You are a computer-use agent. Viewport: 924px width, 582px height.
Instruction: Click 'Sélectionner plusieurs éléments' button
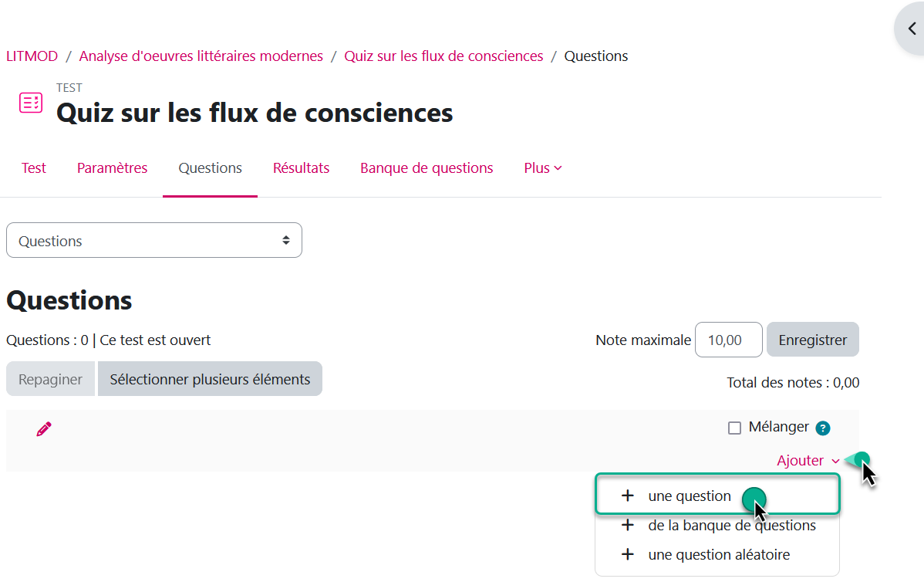pos(210,380)
